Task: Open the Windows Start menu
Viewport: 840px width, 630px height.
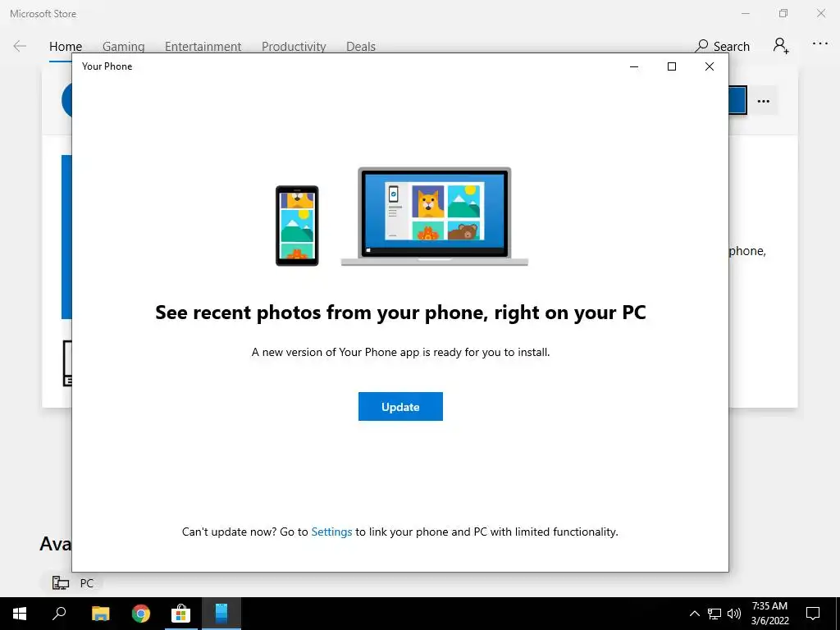Action: click(20, 614)
